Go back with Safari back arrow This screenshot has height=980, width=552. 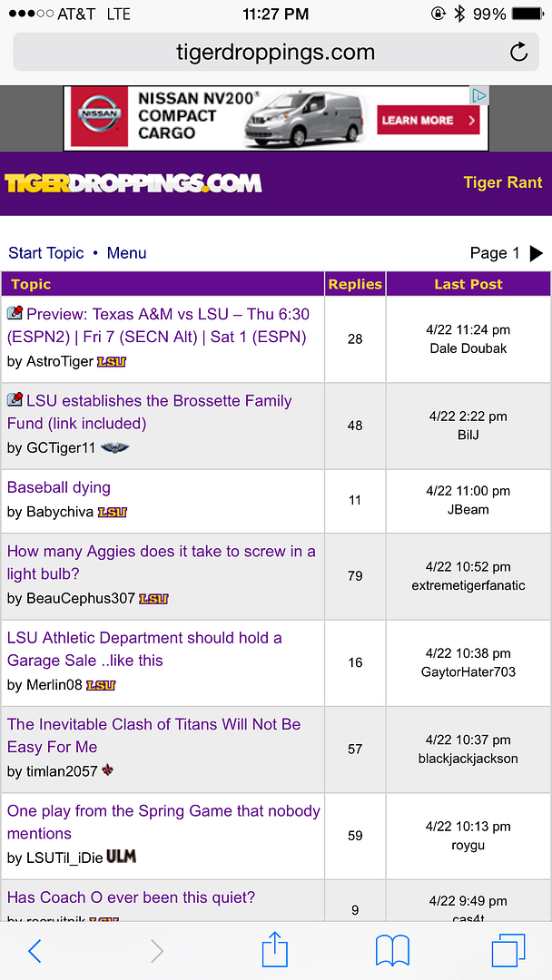[35, 950]
